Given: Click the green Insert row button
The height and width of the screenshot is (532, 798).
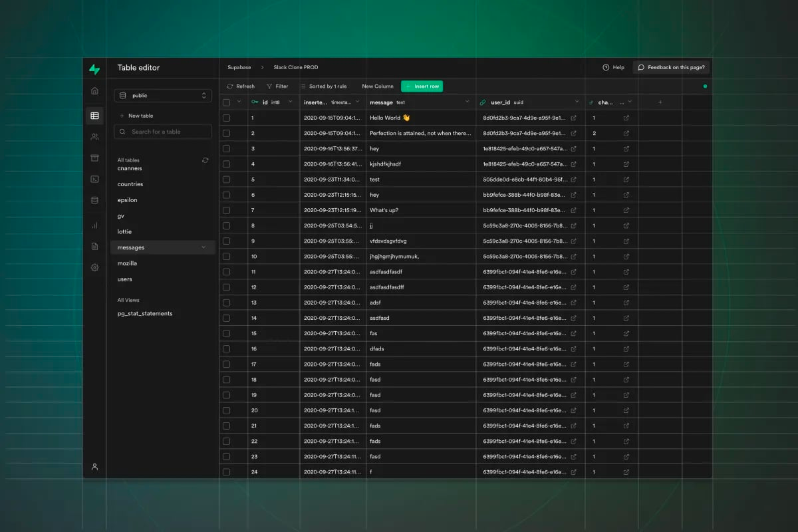Looking at the screenshot, I should [x=422, y=86].
